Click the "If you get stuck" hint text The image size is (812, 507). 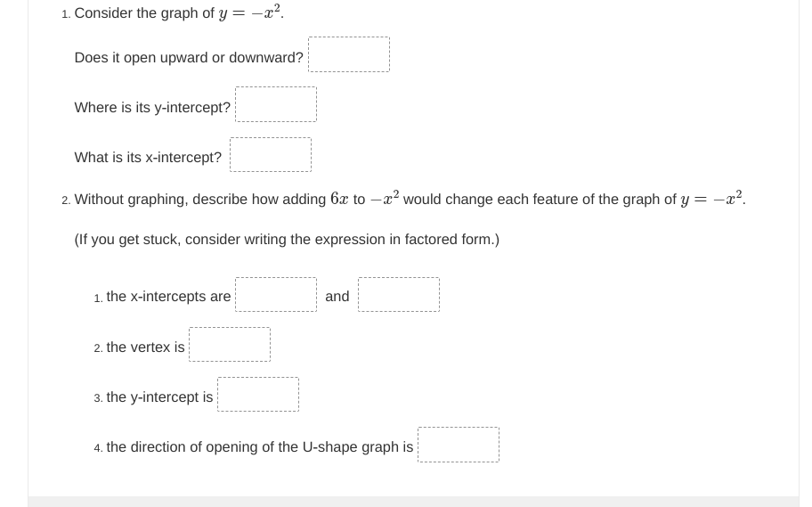[x=287, y=240]
